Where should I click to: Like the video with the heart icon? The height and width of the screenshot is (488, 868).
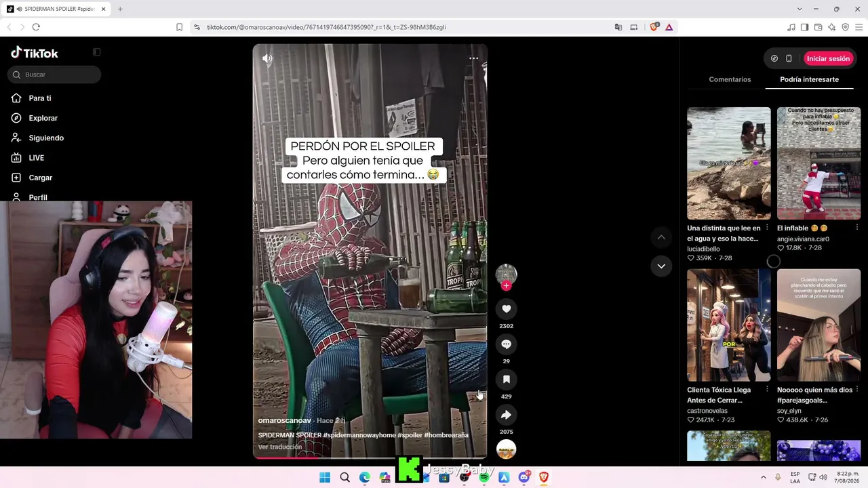click(x=506, y=309)
